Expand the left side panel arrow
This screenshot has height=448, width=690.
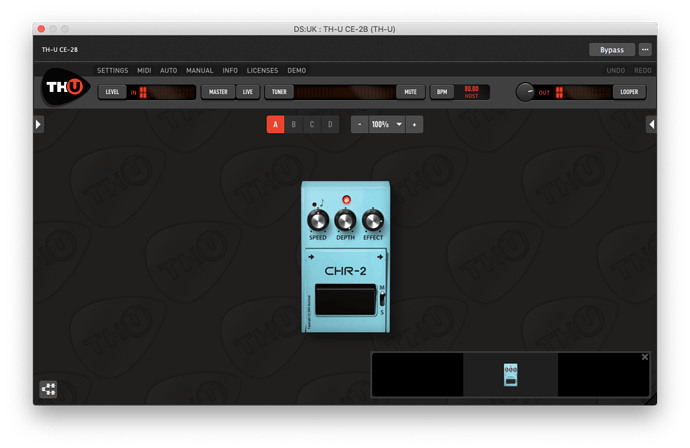38,125
